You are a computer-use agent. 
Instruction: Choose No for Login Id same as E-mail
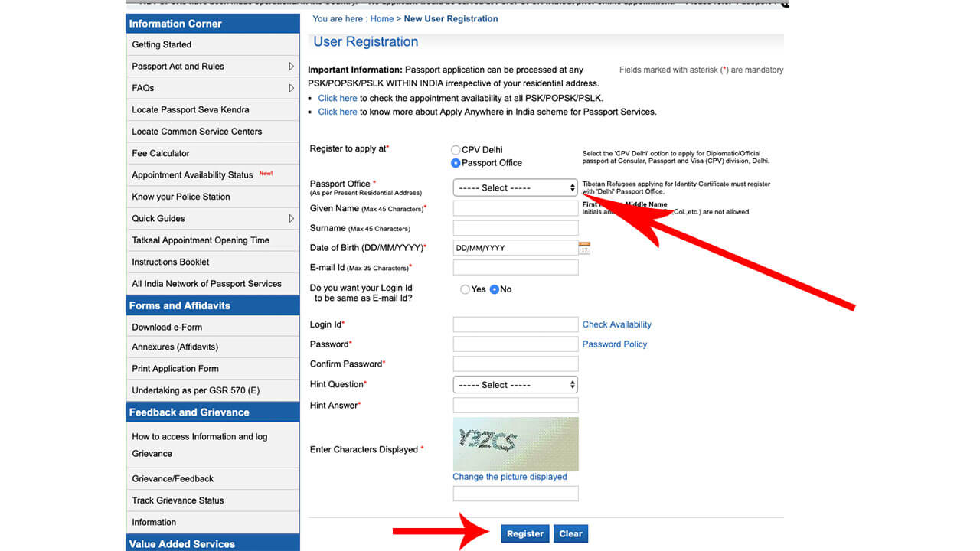495,289
